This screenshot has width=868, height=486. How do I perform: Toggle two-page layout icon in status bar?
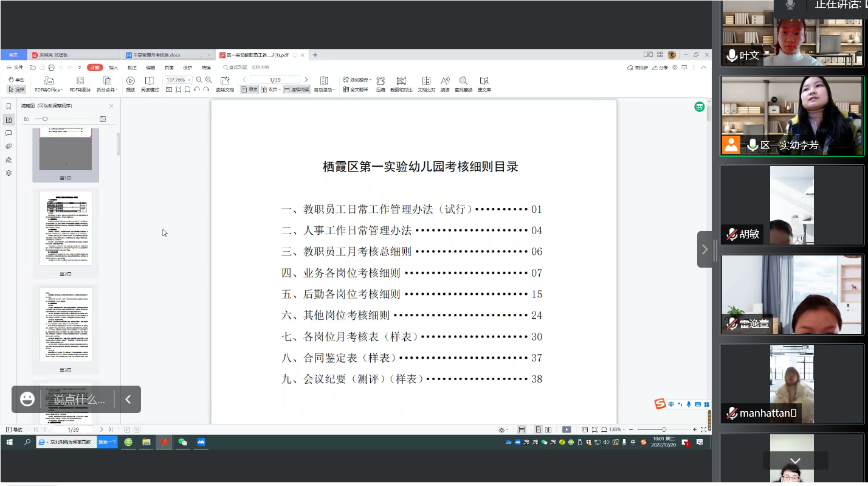point(548,429)
